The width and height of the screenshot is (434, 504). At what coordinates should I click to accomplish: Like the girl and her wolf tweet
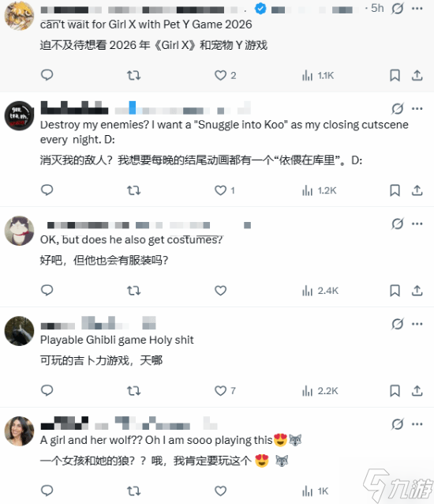[x=220, y=491]
